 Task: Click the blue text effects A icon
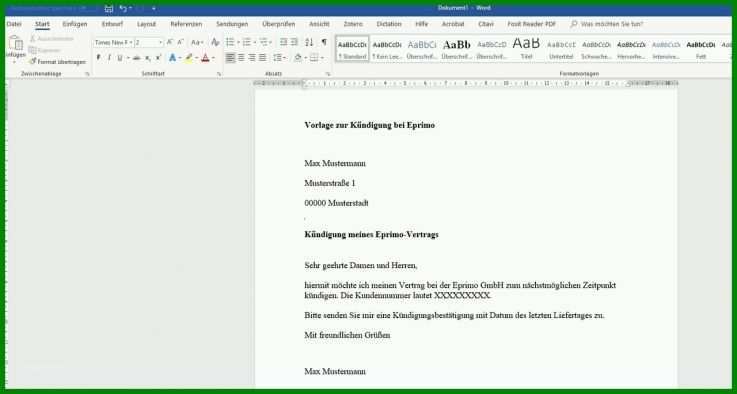click(172, 58)
